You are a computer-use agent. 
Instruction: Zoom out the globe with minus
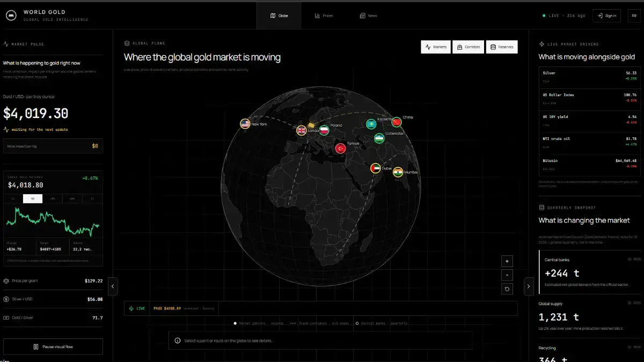click(507, 275)
